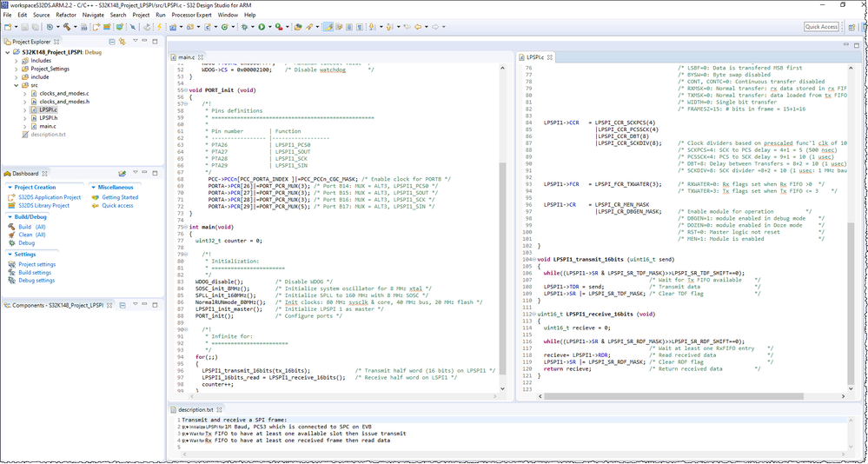This screenshot has width=868, height=464.
Task: Click the Debug bug icon in toolbar
Action: 242,27
